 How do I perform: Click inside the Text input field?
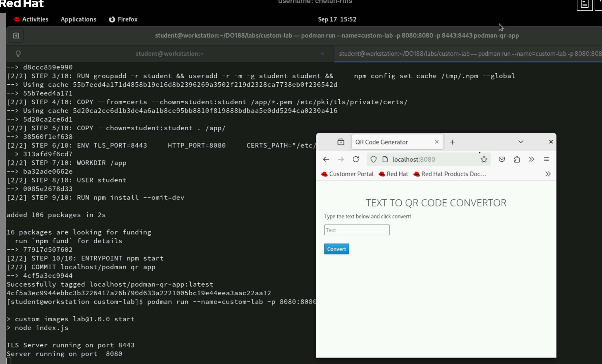point(357,230)
